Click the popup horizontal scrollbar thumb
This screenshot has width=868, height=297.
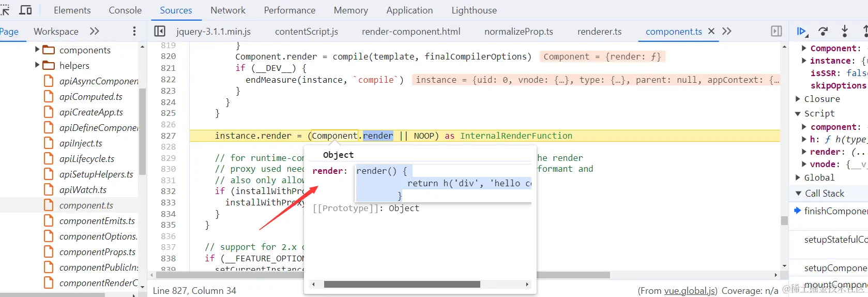pos(402,284)
